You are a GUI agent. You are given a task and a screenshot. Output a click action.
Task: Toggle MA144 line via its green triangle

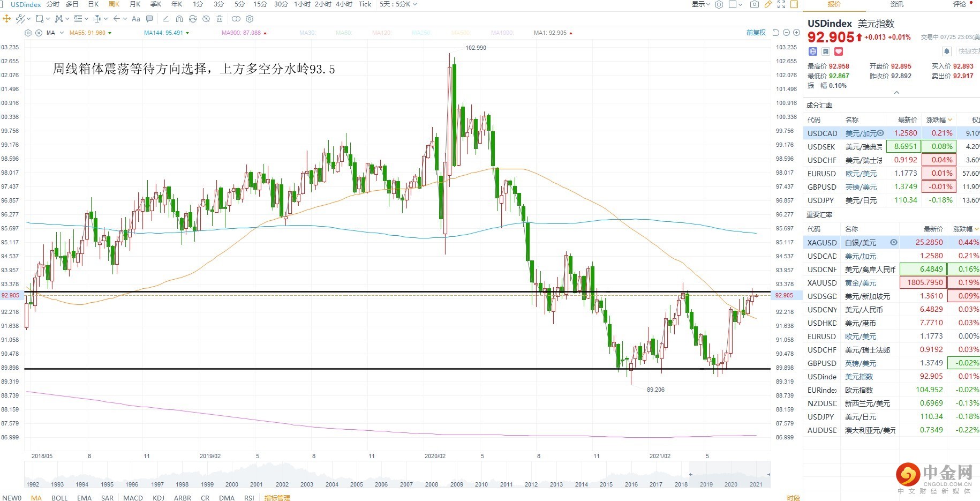(187, 33)
